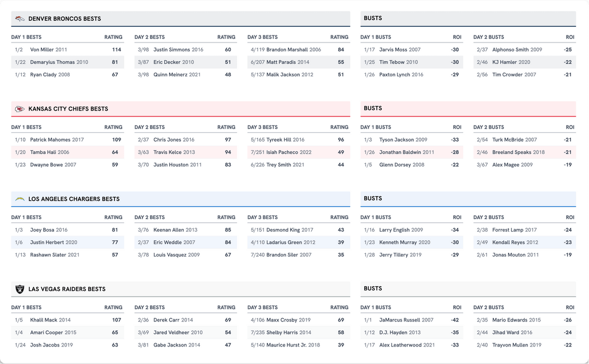The image size is (589, 364).
Task: Click Rating column header above Von Miller
Action: pos(113,38)
